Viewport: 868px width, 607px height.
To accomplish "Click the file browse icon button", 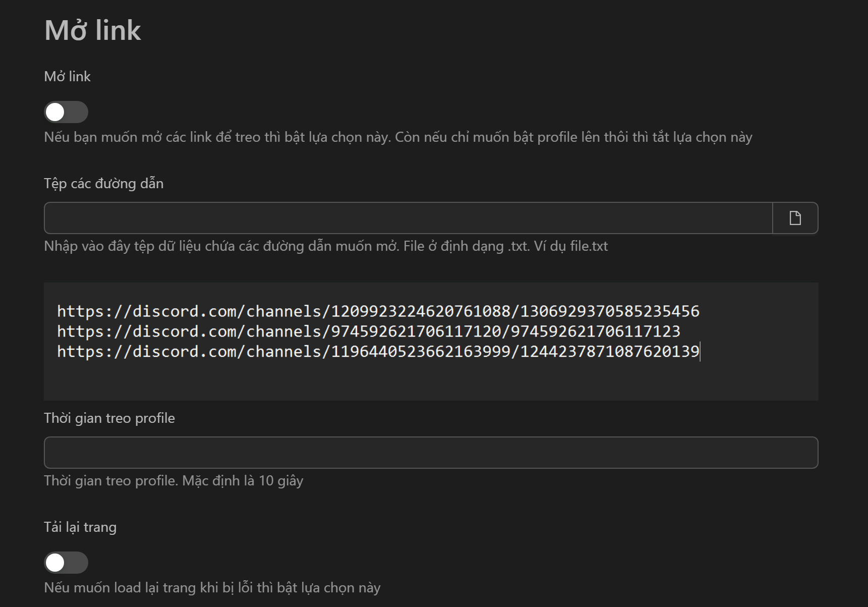I will (x=795, y=218).
